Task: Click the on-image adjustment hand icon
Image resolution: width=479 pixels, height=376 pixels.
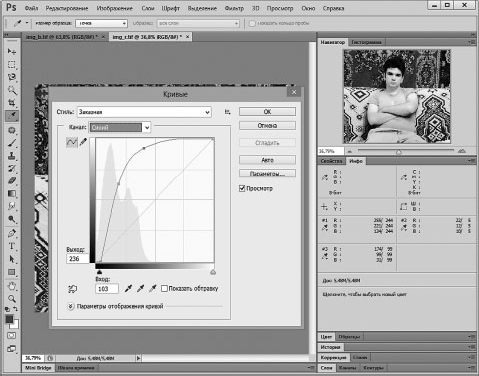Action: pyautogui.click(x=72, y=289)
